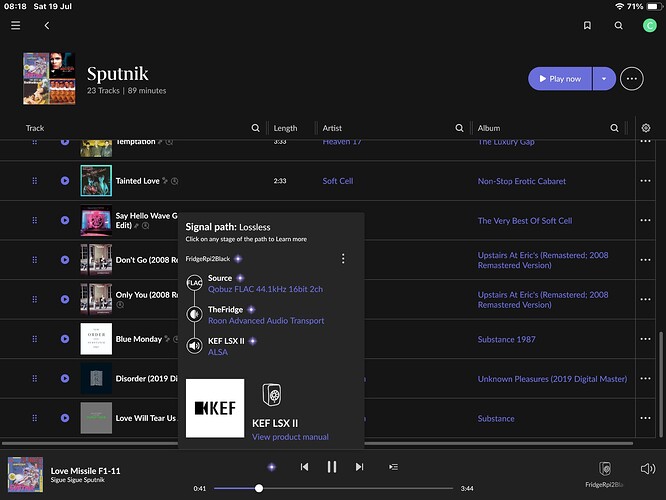Open the track list column settings gear

pos(646,128)
